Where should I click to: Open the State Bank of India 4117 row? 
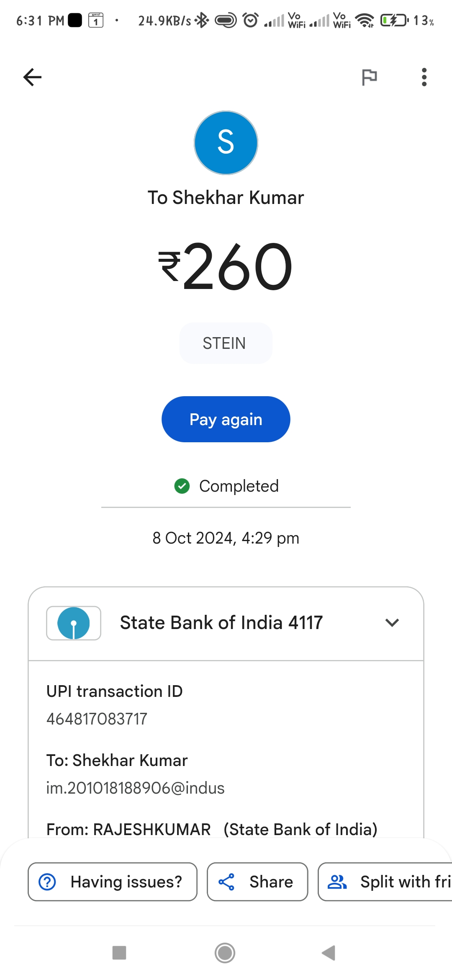[x=226, y=623]
